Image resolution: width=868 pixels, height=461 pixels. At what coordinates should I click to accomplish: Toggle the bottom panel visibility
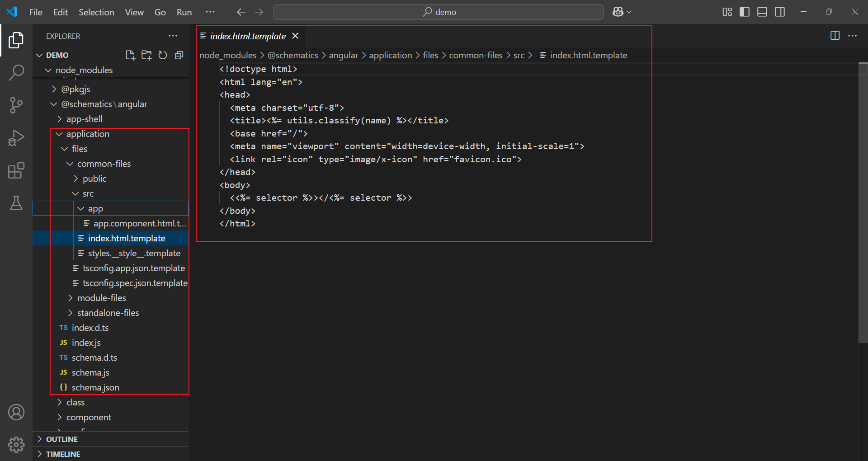point(762,12)
